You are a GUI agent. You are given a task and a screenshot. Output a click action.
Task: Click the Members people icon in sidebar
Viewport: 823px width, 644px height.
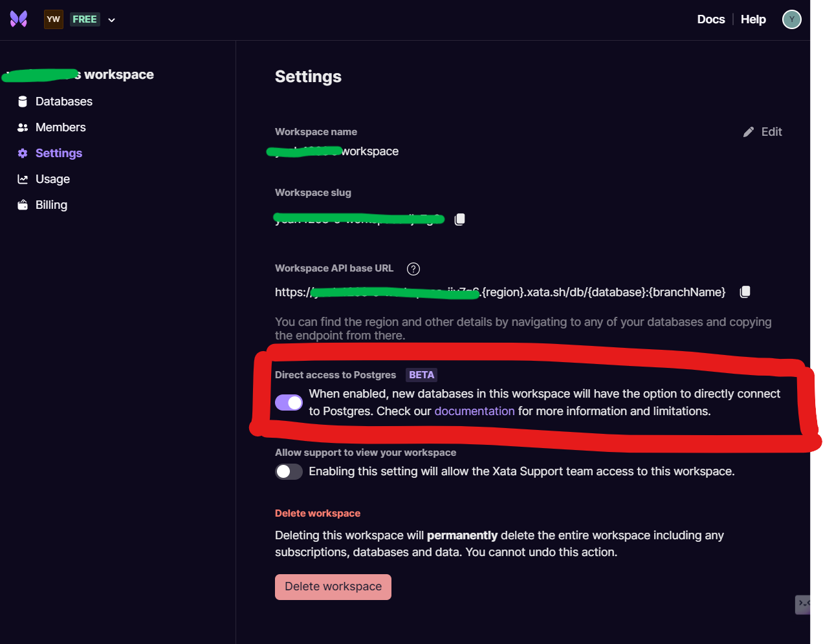(23, 127)
